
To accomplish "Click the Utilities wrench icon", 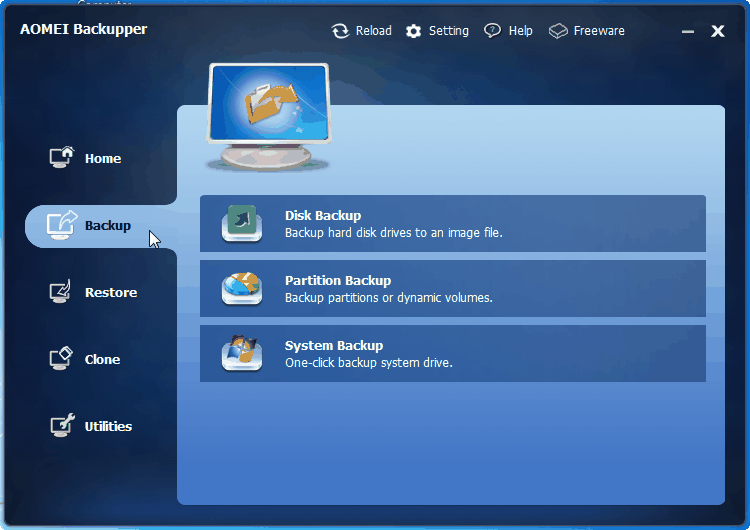I will pyautogui.click(x=62, y=425).
